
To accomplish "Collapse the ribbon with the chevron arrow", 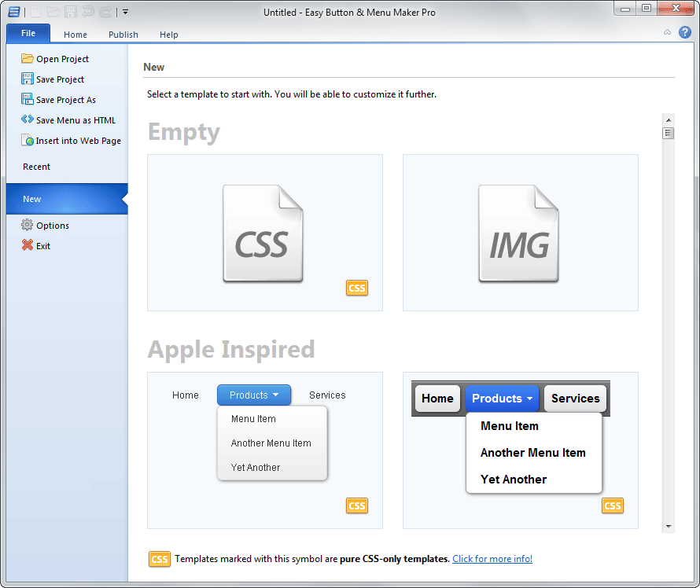I will pyautogui.click(x=667, y=33).
